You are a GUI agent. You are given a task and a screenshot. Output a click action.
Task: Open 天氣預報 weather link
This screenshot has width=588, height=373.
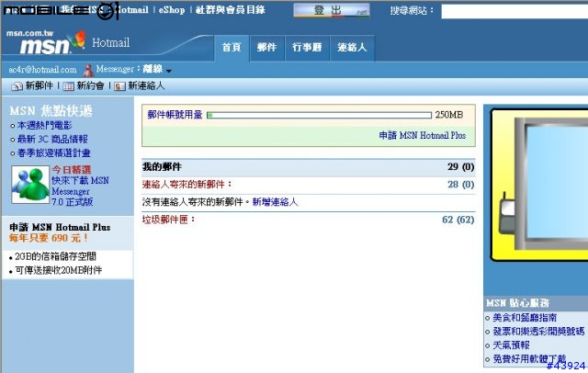click(511, 345)
